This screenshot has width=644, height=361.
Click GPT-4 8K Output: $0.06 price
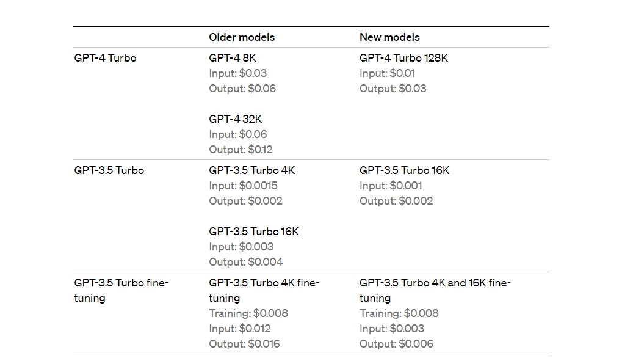click(x=242, y=89)
